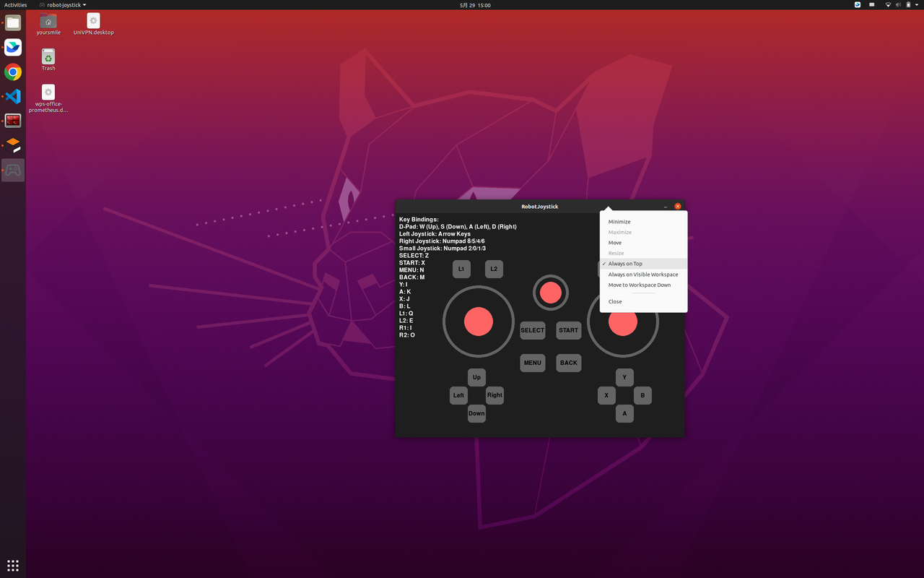The image size is (924, 578).
Task: Choose Close in the window menu
Action: tap(643, 301)
